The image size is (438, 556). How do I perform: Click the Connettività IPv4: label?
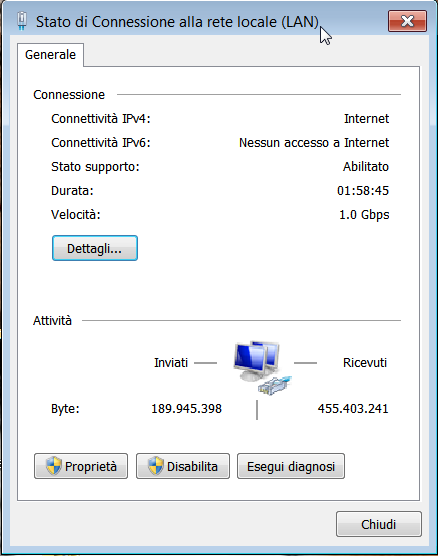pyautogui.click(x=101, y=118)
